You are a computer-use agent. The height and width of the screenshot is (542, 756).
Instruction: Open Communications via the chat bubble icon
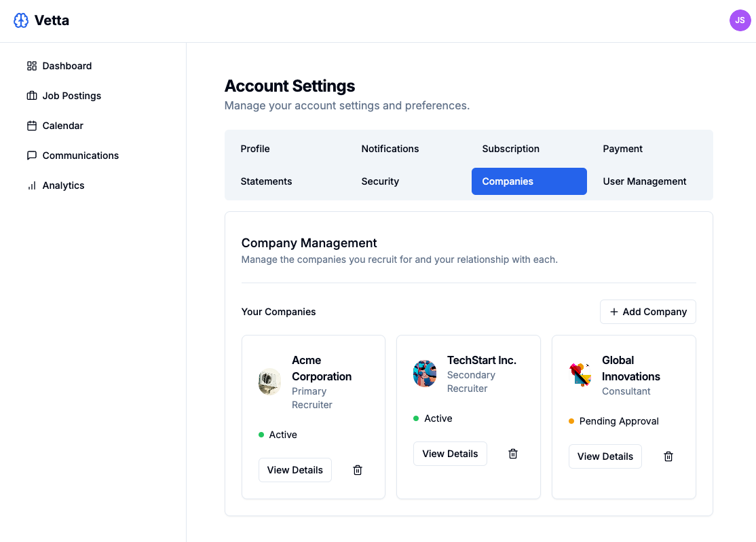(31, 155)
